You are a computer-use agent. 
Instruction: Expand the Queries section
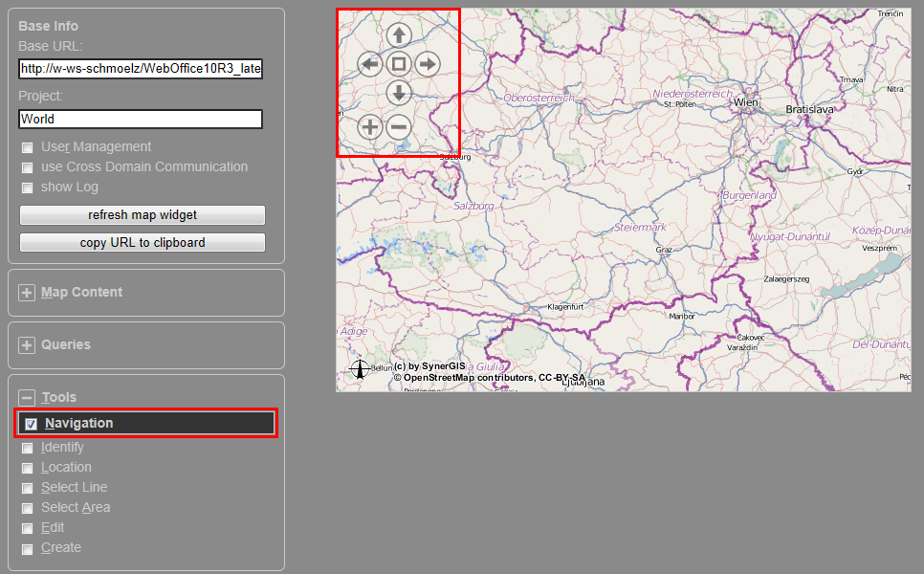(27, 345)
